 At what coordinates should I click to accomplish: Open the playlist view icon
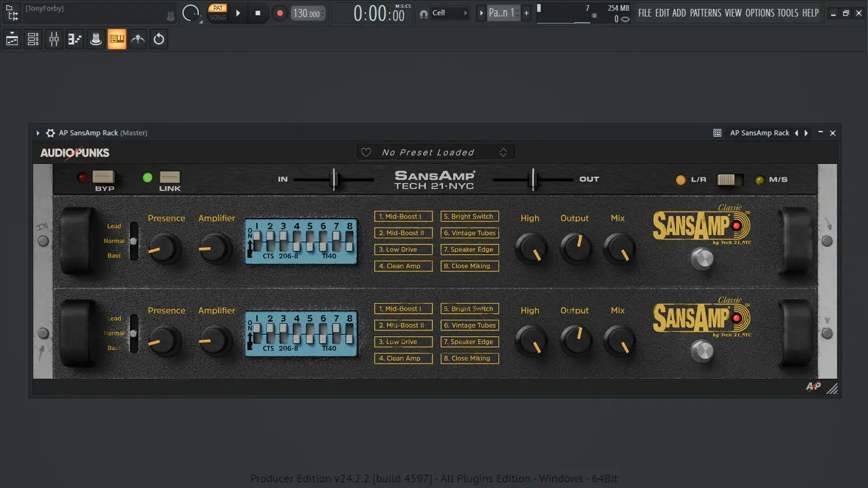[12, 39]
